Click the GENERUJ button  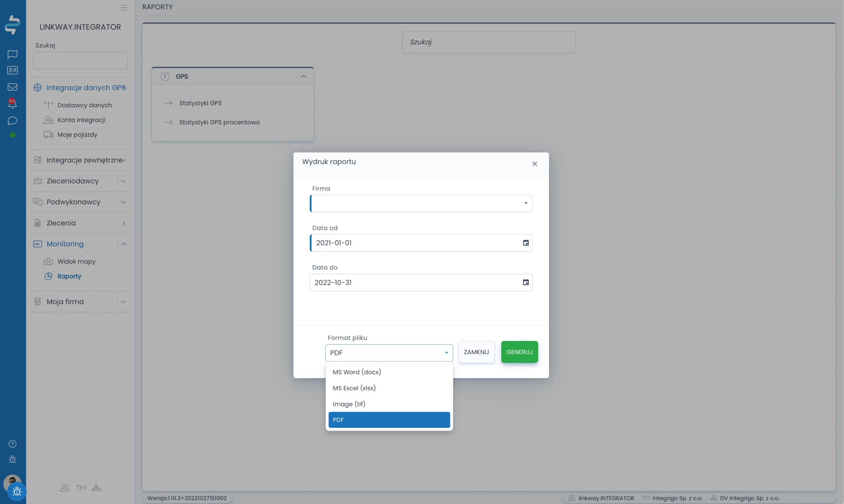coord(519,352)
